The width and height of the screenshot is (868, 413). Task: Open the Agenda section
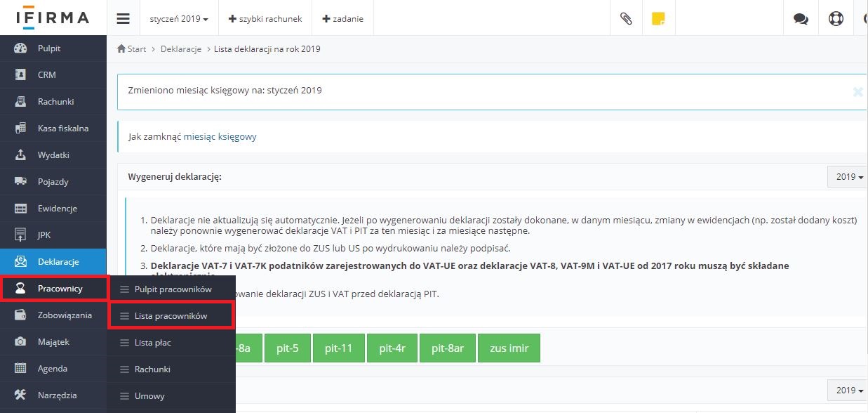pyautogui.click(x=53, y=368)
